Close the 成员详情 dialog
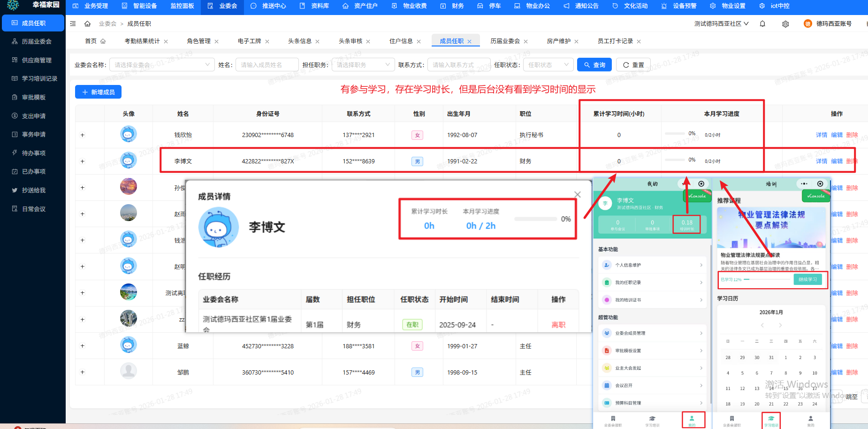The image size is (868, 429). tap(577, 194)
